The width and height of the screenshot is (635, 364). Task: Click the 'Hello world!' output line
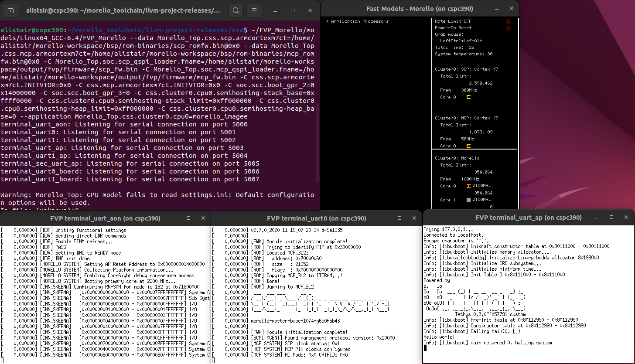pos(439,337)
